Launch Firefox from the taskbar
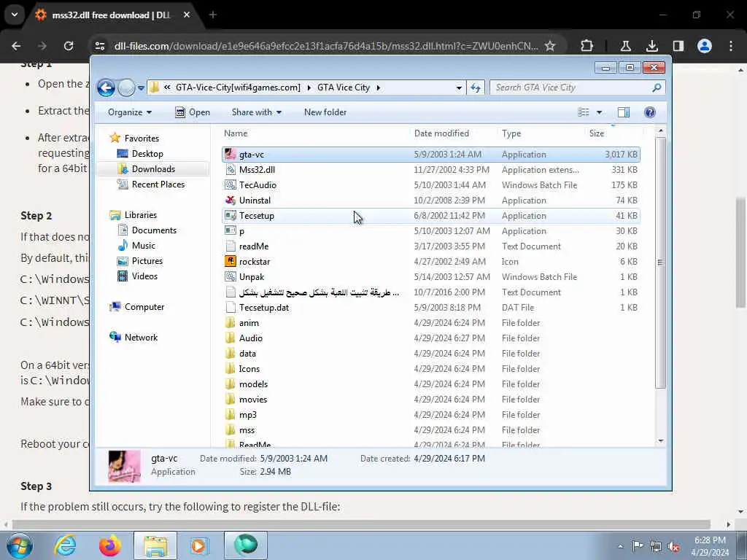The image size is (747, 560). 109,545
